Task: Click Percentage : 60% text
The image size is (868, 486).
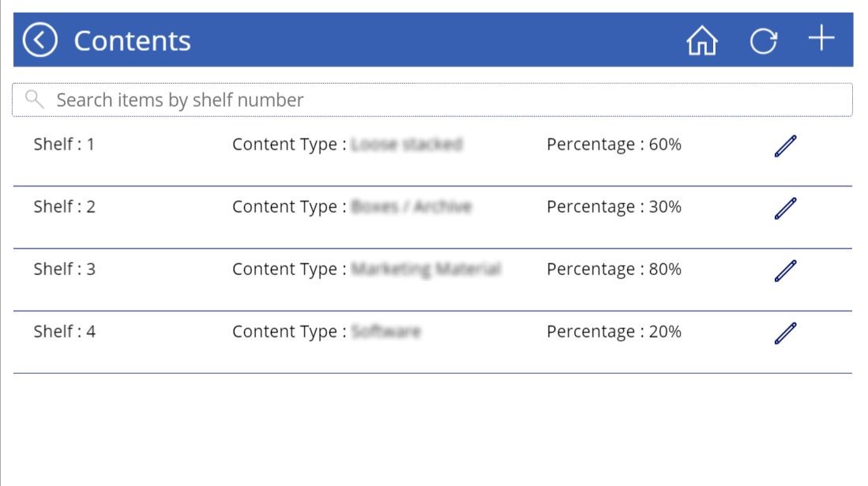Action: 614,145
